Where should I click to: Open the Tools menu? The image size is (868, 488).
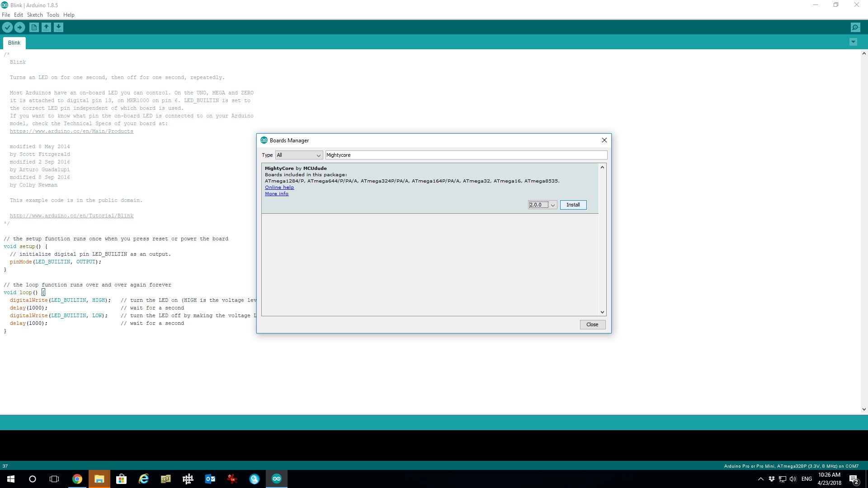click(52, 15)
